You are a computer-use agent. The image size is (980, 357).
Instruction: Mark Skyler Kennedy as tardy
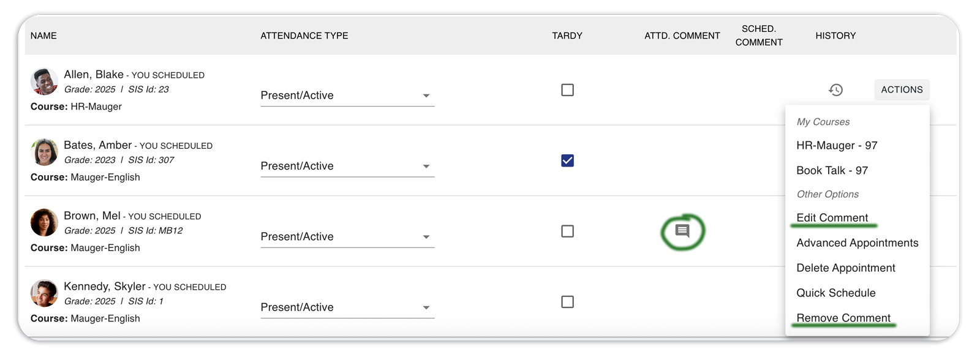[568, 302]
